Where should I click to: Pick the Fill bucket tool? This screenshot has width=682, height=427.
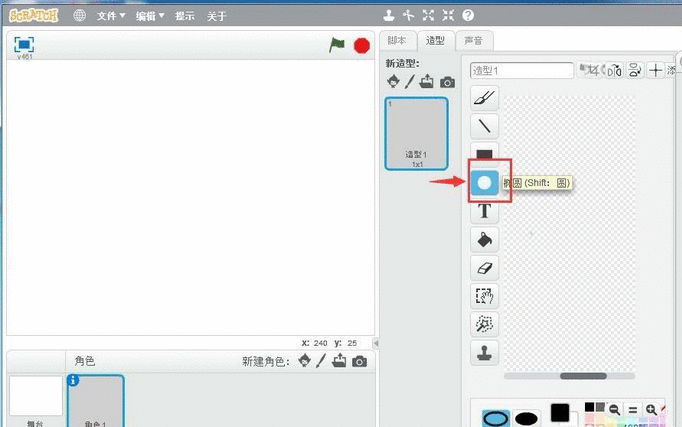coord(485,240)
